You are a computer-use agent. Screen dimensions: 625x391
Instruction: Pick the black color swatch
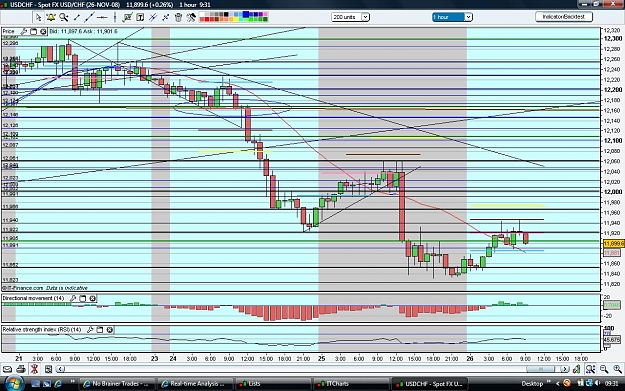point(226,14)
